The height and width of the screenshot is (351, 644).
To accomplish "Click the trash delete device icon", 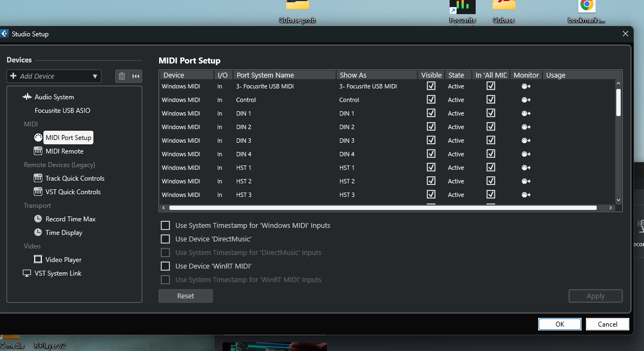I will point(122,76).
